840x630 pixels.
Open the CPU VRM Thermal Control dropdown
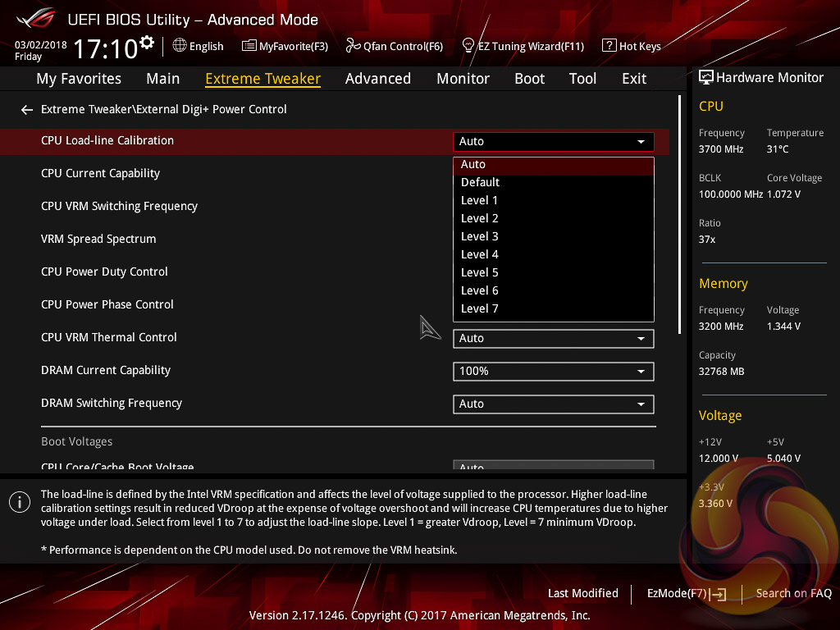pos(554,339)
